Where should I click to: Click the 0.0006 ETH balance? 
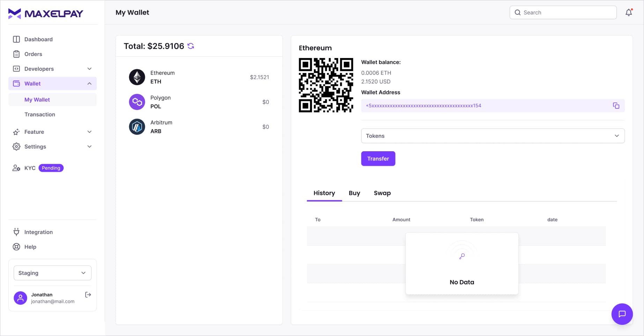376,73
